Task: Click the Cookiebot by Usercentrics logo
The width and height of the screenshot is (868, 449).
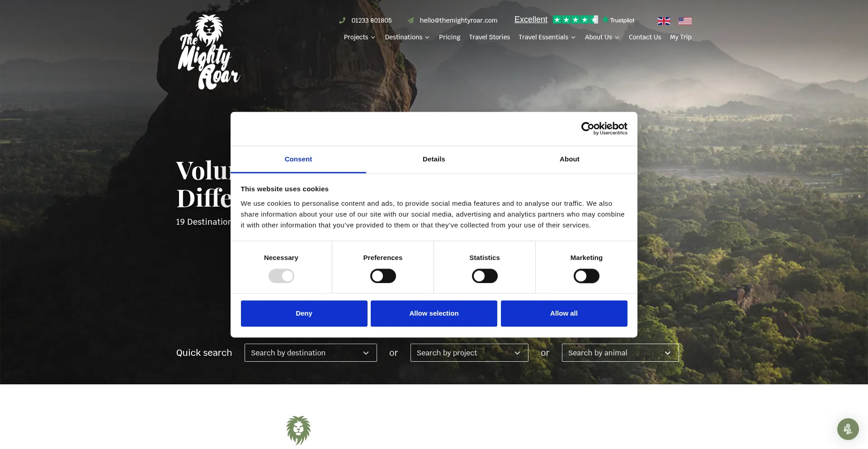Action: [604, 128]
